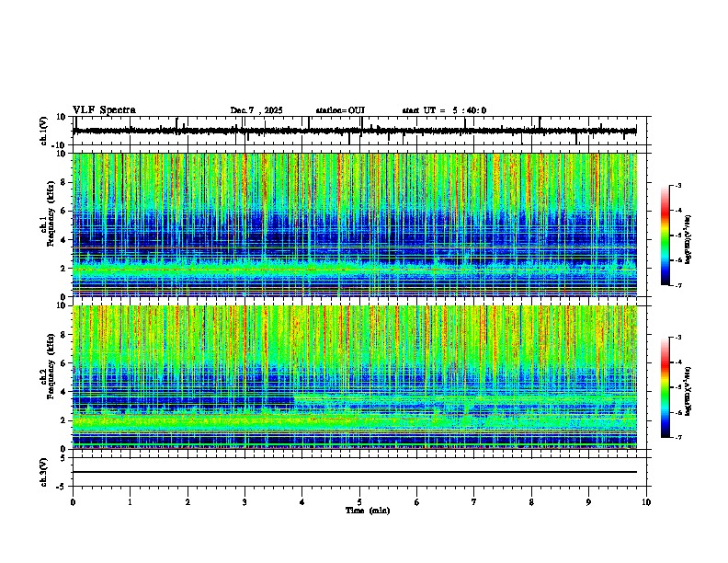Viewport: 728px width, 563px height.
Task: Click the ch.1 color scale log(PSD) unit label
Action: coord(688,240)
